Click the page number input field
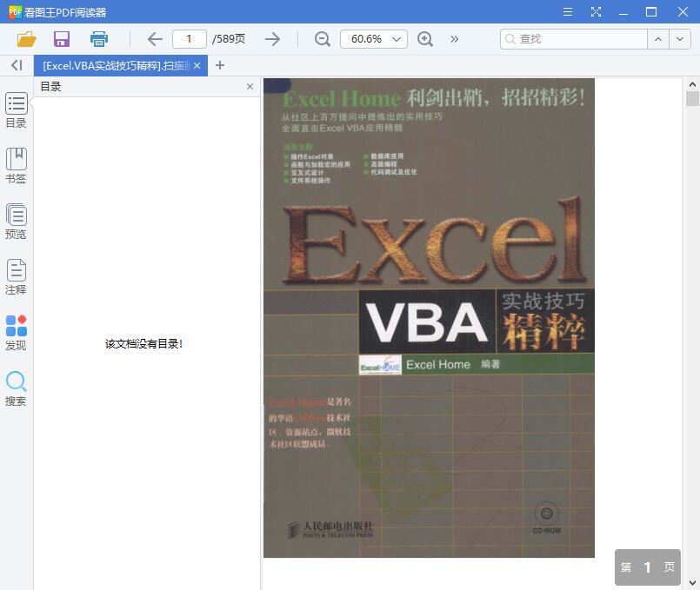The height and width of the screenshot is (590, 700). 190,39
